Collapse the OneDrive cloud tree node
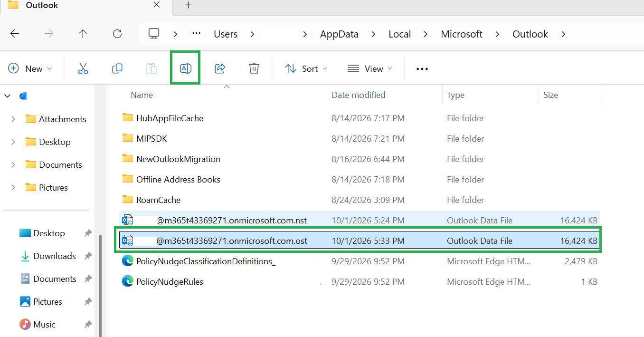Image resolution: width=644 pixels, height=337 pixels. pos(8,96)
